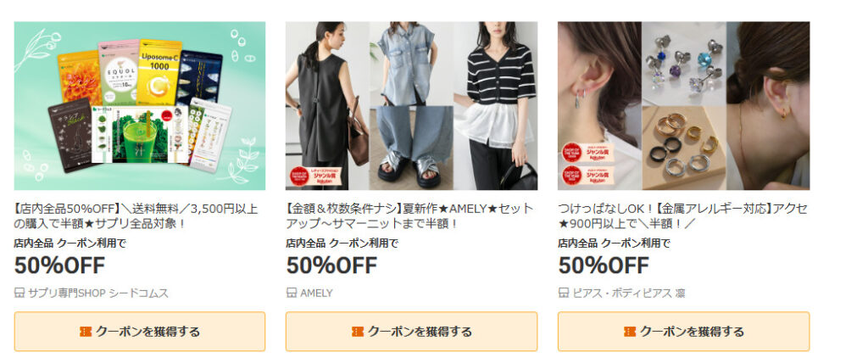Screen dimensions: 868x364
Task: Get the coupon for ピアス・ボディピアス 凛
Action: pyautogui.click(x=684, y=331)
